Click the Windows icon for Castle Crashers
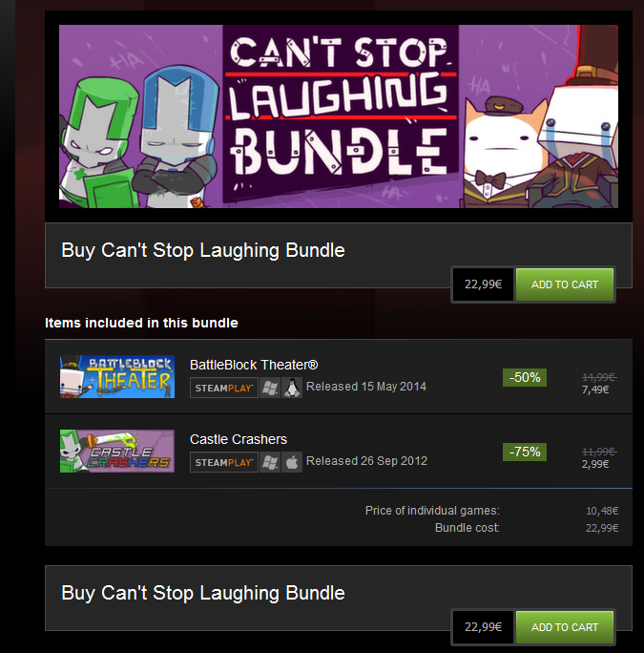The width and height of the screenshot is (644, 653). click(270, 462)
